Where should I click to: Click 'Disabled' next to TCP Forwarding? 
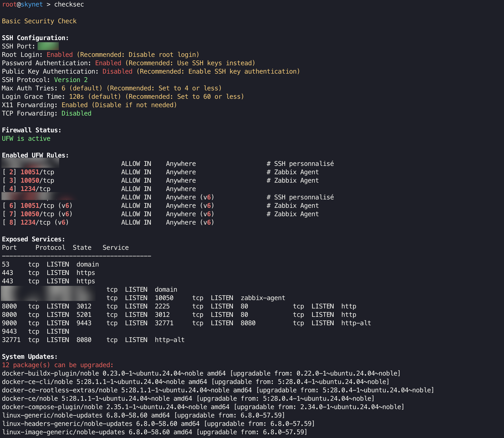click(x=76, y=113)
